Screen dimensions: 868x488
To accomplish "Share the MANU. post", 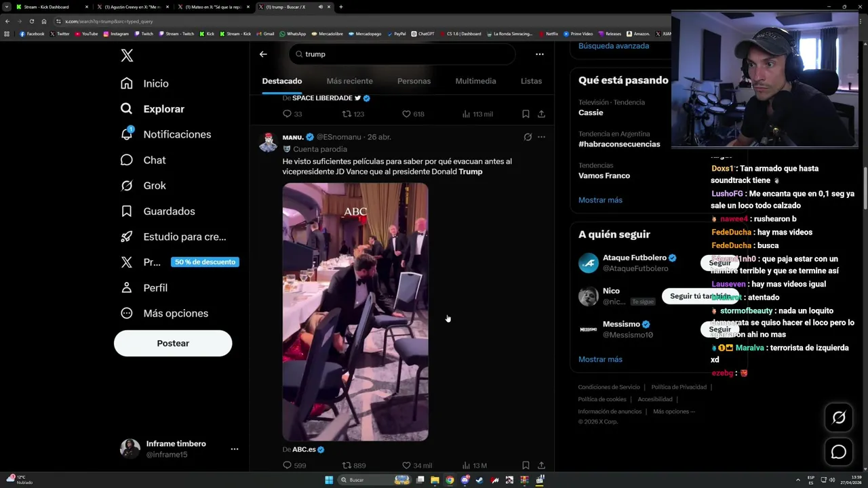I will (541, 465).
